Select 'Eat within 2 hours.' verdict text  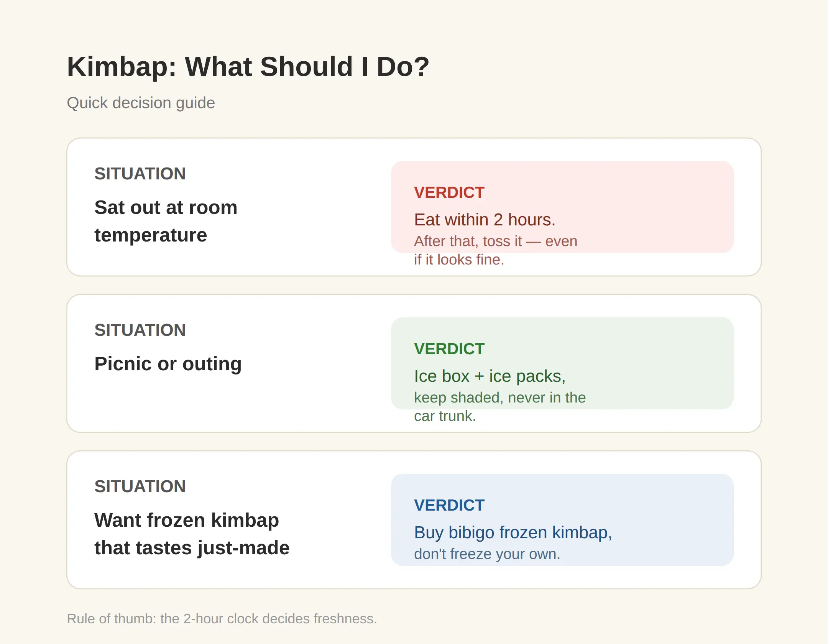point(485,220)
